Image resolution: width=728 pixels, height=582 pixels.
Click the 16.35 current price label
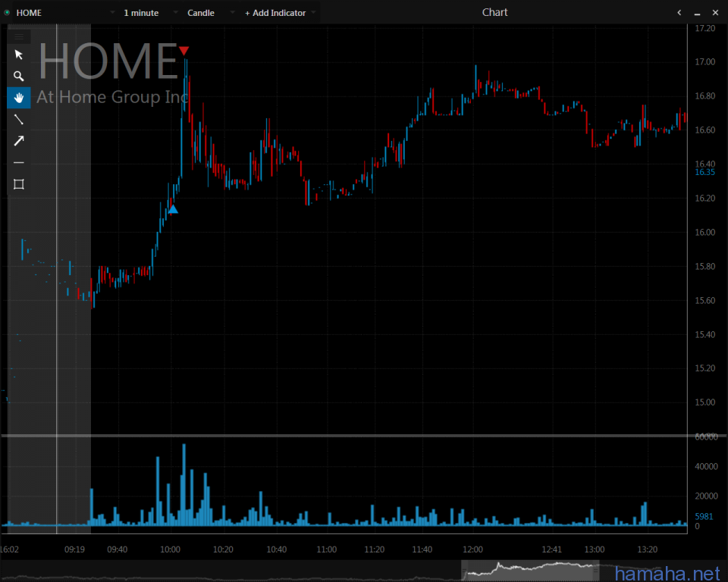(704, 172)
